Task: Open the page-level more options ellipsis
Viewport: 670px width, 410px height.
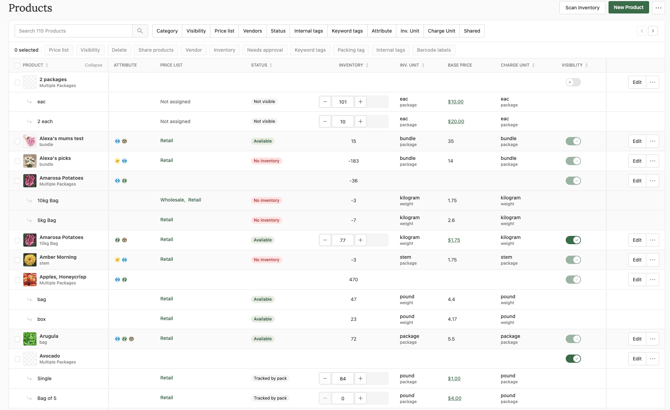Action: (x=658, y=7)
